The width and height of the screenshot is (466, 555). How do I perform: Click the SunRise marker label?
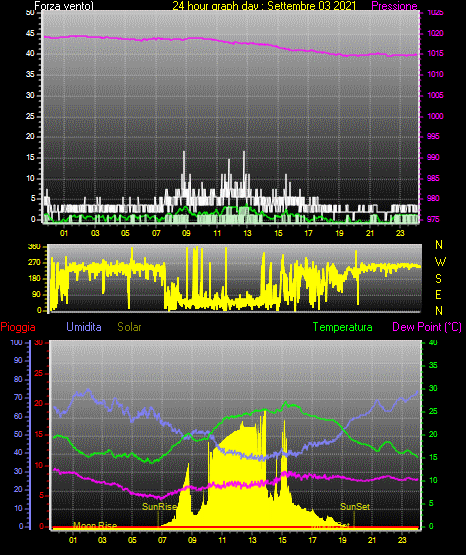point(160,507)
